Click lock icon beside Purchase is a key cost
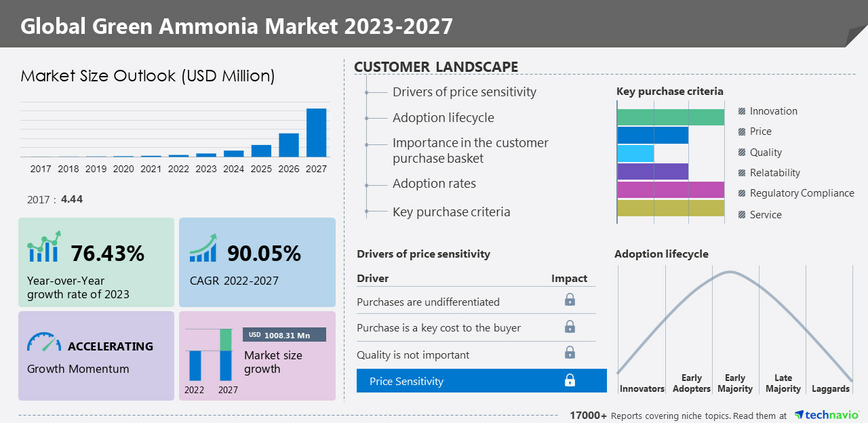This screenshot has width=868, height=423. (570, 327)
